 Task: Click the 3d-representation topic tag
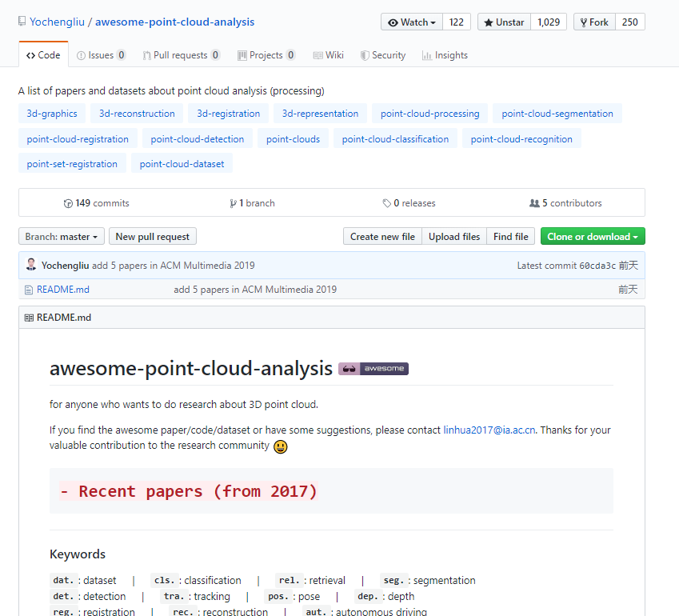pos(321,114)
